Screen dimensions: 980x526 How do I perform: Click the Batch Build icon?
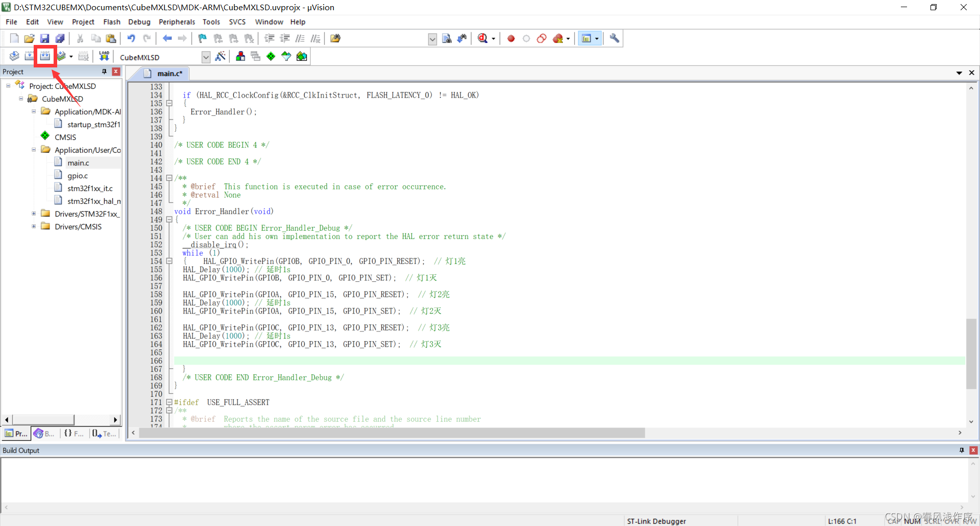(x=61, y=56)
